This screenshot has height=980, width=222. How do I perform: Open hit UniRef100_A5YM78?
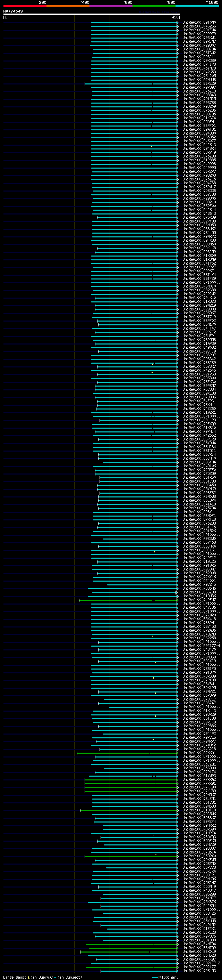tap(199, 68)
